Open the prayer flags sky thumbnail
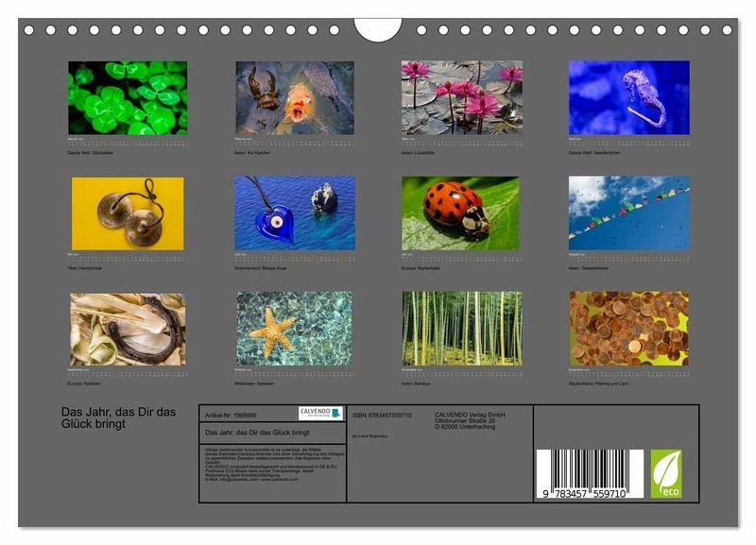Screen dimensions: 756x545 pos(629,213)
